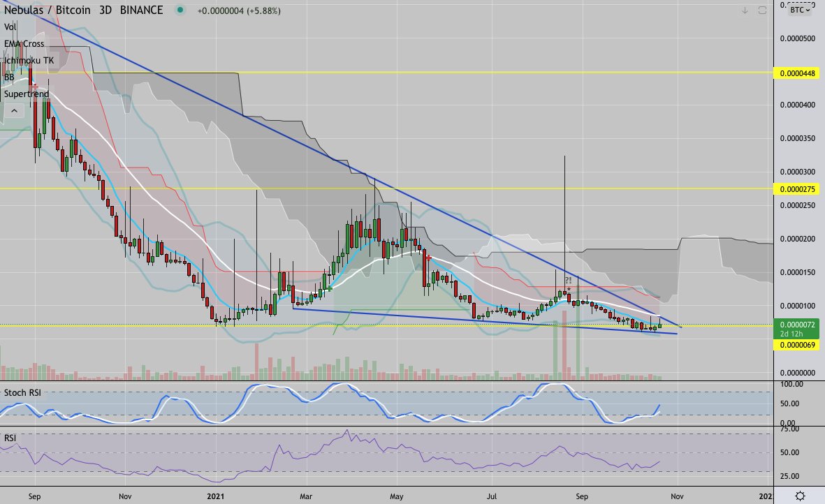Open chart settings gear icon
Image resolution: width=825 pixels, height=504 pixels.
[x=800, y=496]
